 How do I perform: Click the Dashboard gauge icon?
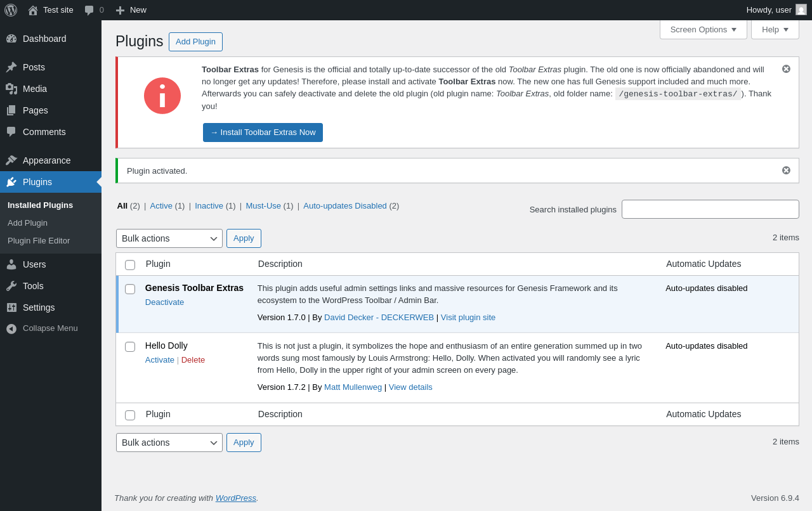pyautogui.click(x=11, y=39)
